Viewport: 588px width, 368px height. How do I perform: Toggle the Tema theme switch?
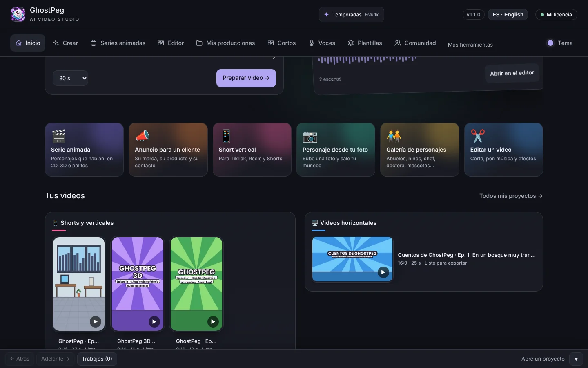point(560,43)
